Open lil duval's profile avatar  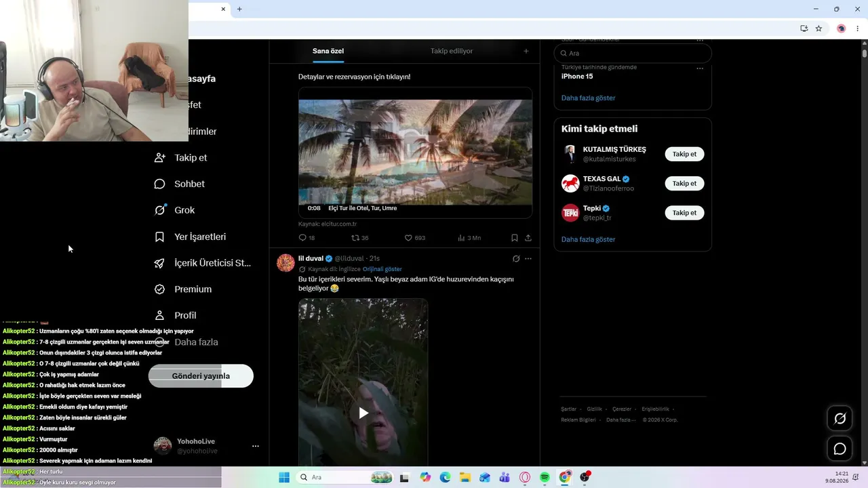(286, 263)
